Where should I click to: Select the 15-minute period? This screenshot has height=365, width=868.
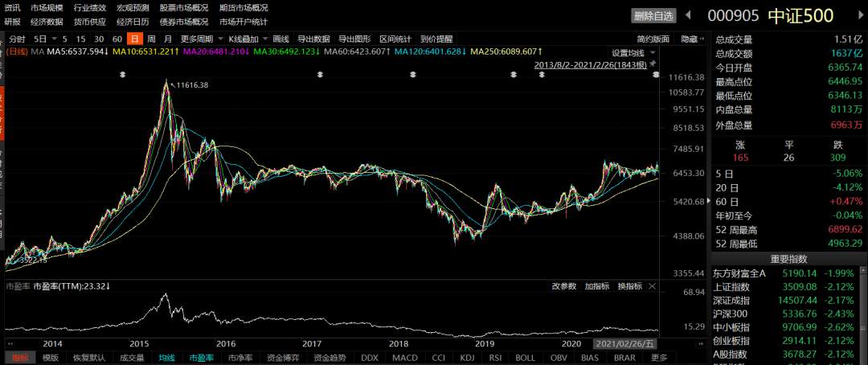click(x=81, y=39)
